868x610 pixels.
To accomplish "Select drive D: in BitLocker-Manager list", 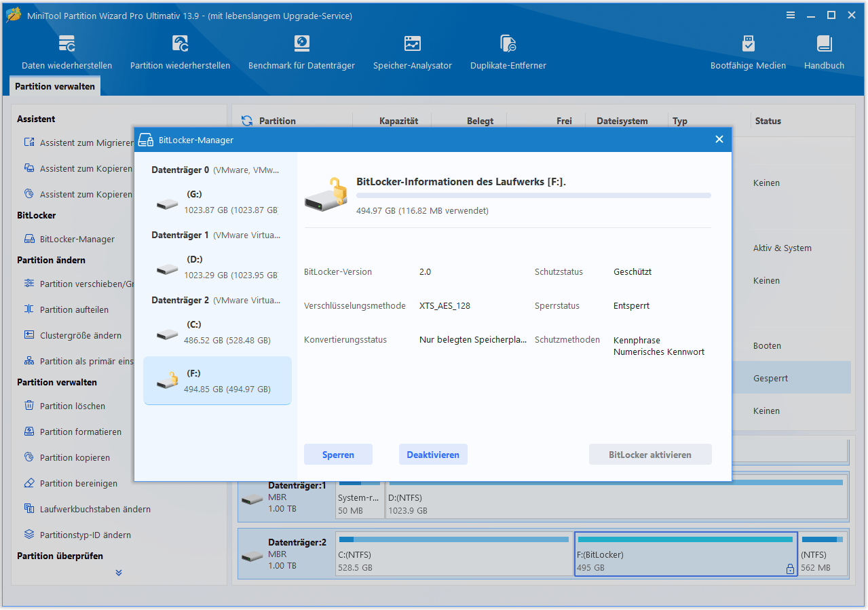I will 217,267.
